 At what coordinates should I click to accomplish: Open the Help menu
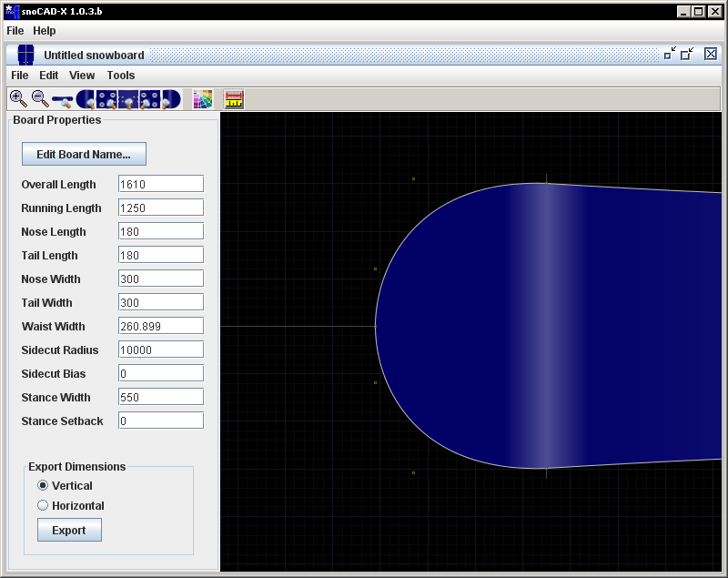[45, 31]
